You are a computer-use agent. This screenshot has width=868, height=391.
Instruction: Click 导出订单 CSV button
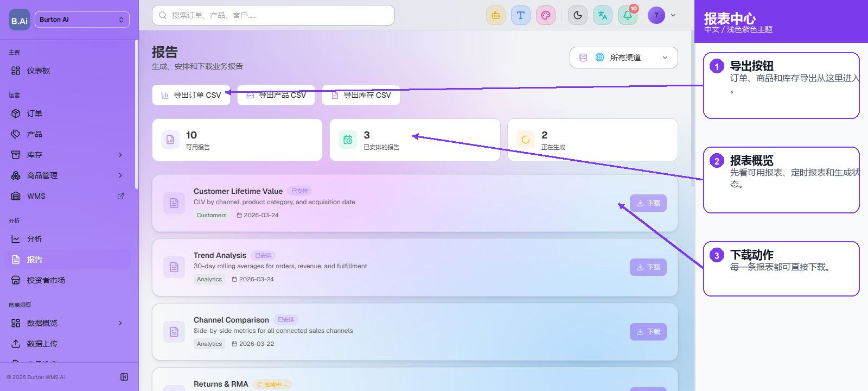tap(191, 95)
